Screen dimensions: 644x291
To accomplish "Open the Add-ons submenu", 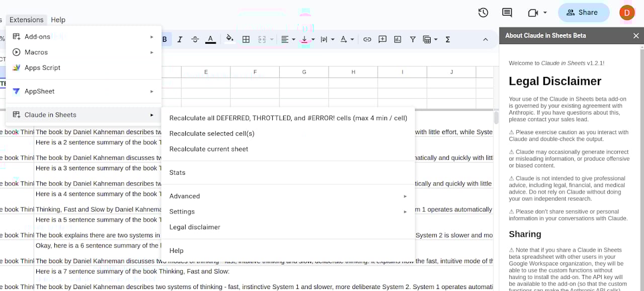I will [x=84, y=37].
